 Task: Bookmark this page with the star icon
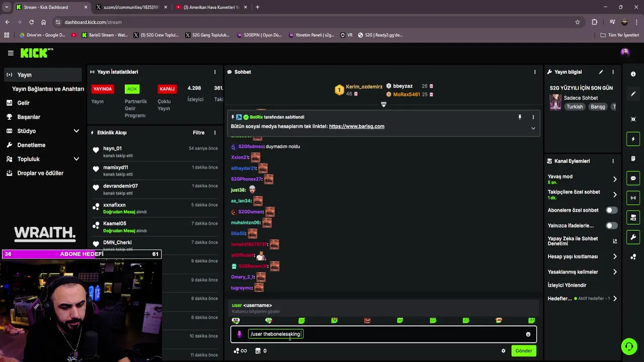coord(578,22)
